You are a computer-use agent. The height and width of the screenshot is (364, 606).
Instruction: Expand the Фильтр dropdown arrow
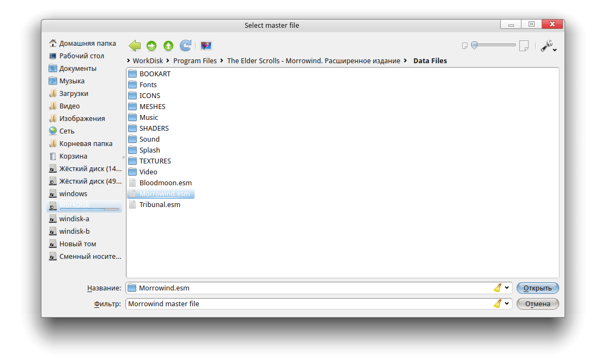507,304
